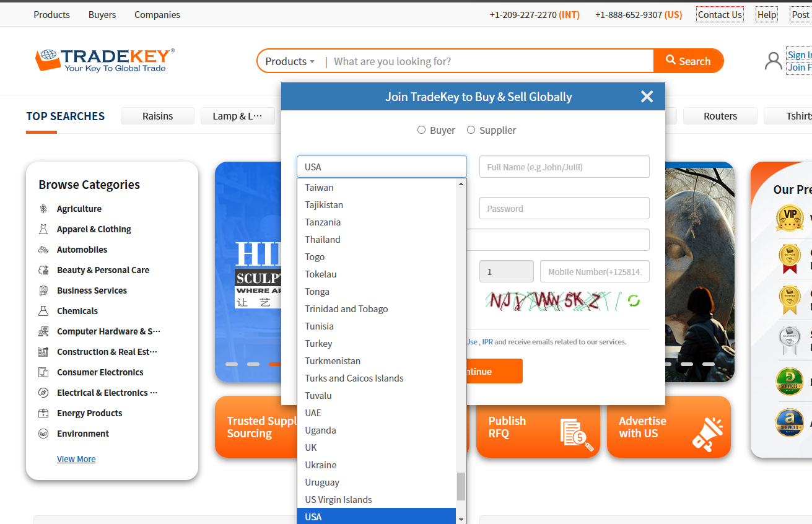Click the first carousel slide indicator
This screenshot has height=524, width=812.
coord(232,364)
